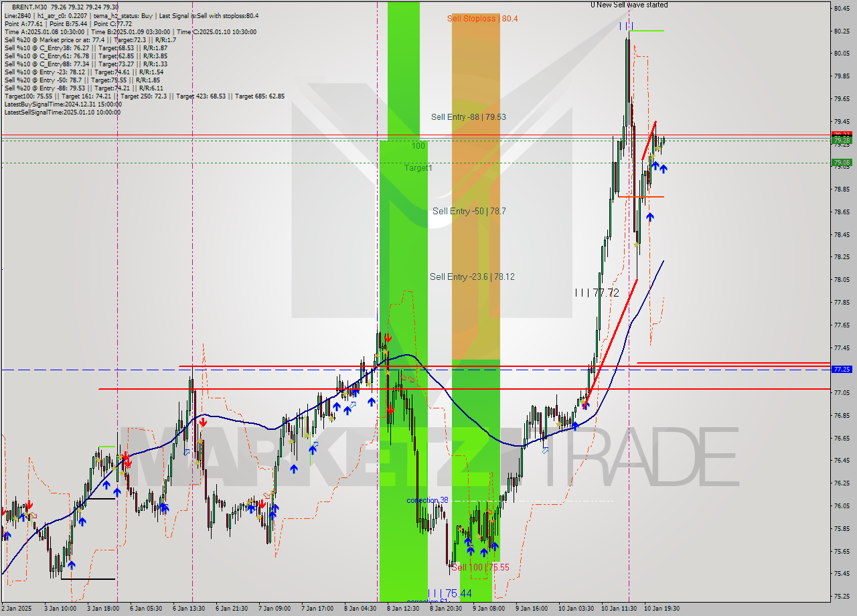Click the '7 Jan 09:00' time axis label

[274, 609]
